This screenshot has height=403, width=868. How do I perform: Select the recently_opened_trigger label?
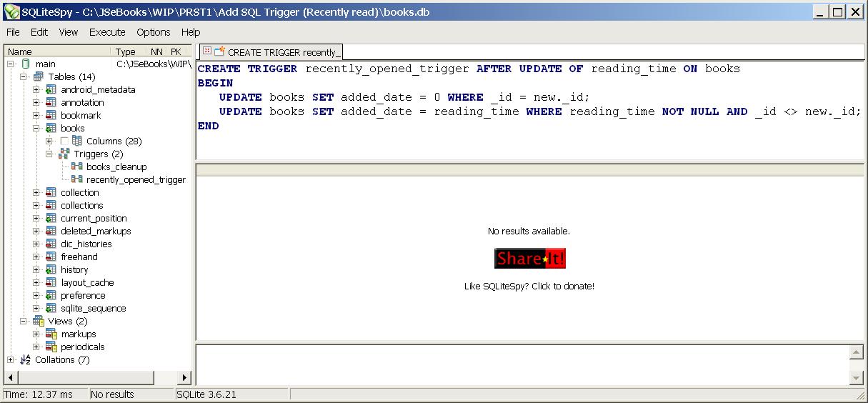coord(136,180)
